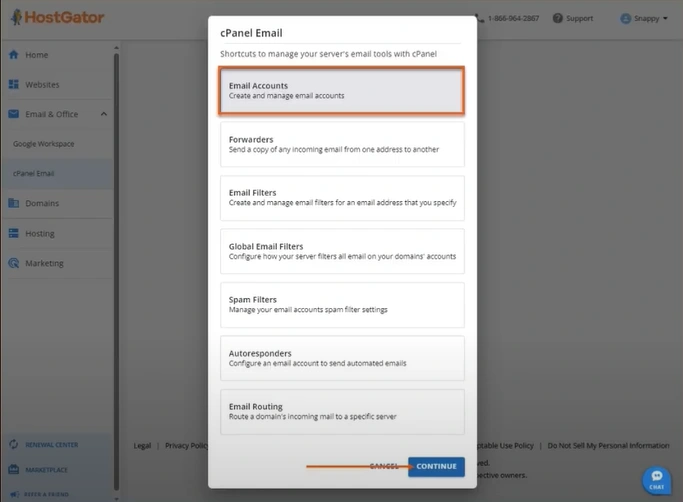Click the sidebar scroll-up arrow
This screenshot has width=683, height=502.
[x=116, y=47]
